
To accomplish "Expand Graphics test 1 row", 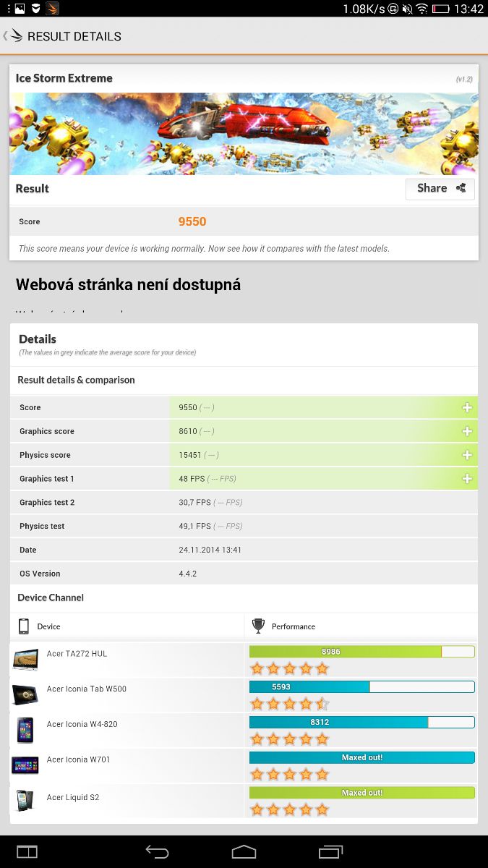I will (467, 479).
